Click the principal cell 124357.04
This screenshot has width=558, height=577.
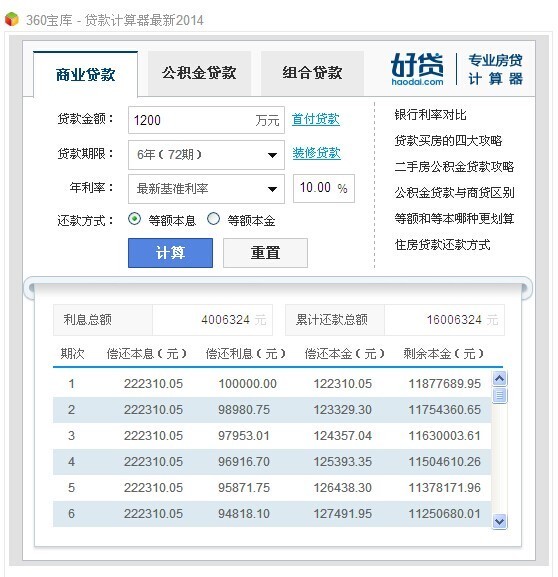[342, 436]
